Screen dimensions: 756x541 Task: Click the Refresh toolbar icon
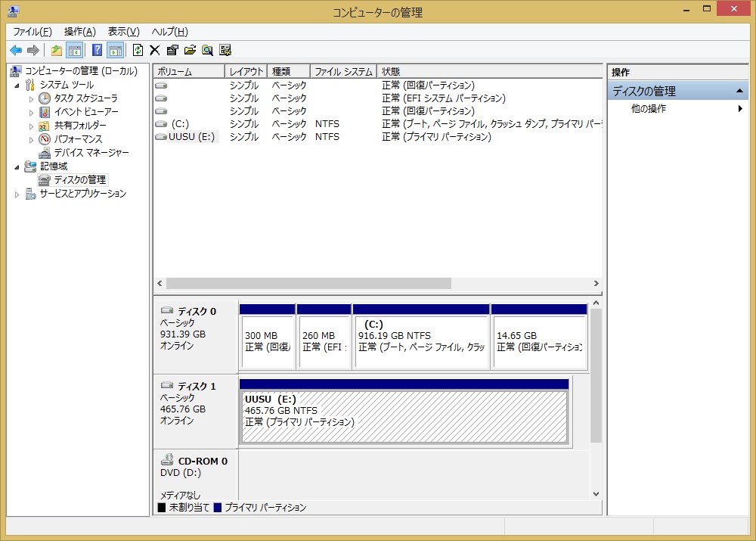click(138, 50)
